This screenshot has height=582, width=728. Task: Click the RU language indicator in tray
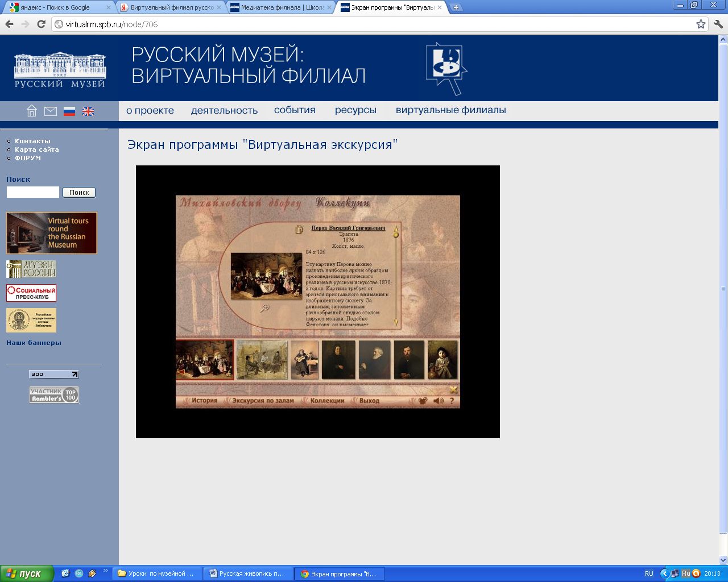coord(649,573)
